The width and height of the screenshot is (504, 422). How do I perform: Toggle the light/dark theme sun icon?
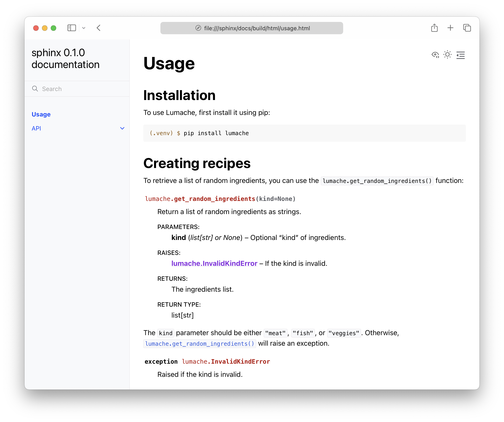click(x=447, y=55)
